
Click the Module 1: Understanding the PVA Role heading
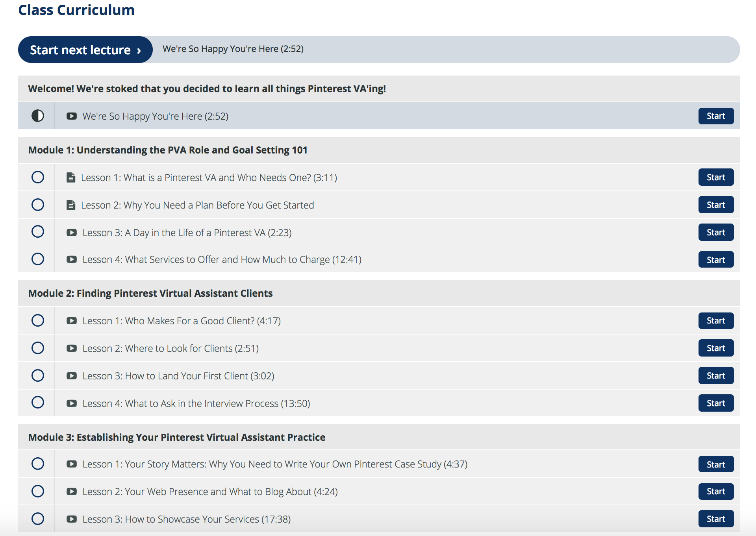168,150
